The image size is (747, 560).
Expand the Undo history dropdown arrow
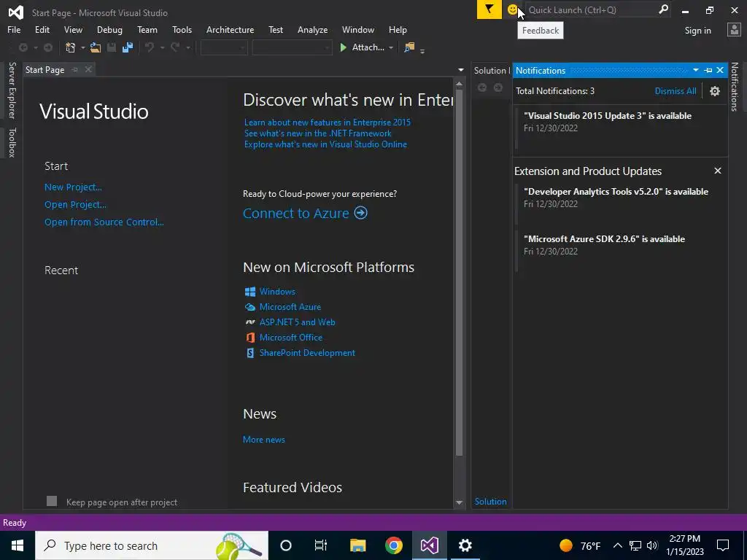(162, 47)
